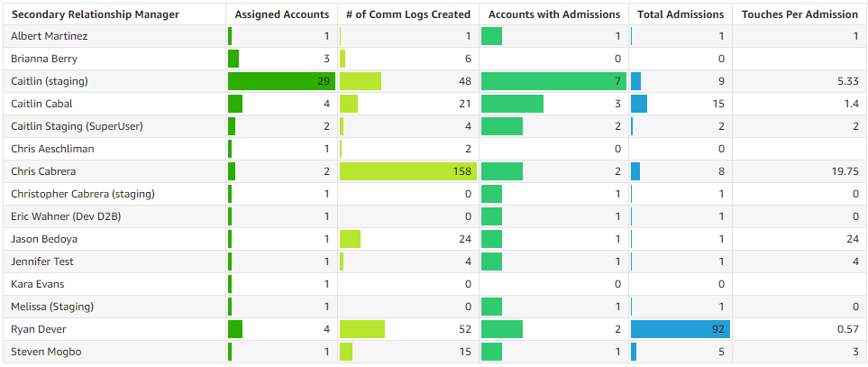Image resolution: width=868 pixels, height=367 pixels.
Task: Click Ryan Dever's 52 comm logs cell
Action: pos(407,329)
